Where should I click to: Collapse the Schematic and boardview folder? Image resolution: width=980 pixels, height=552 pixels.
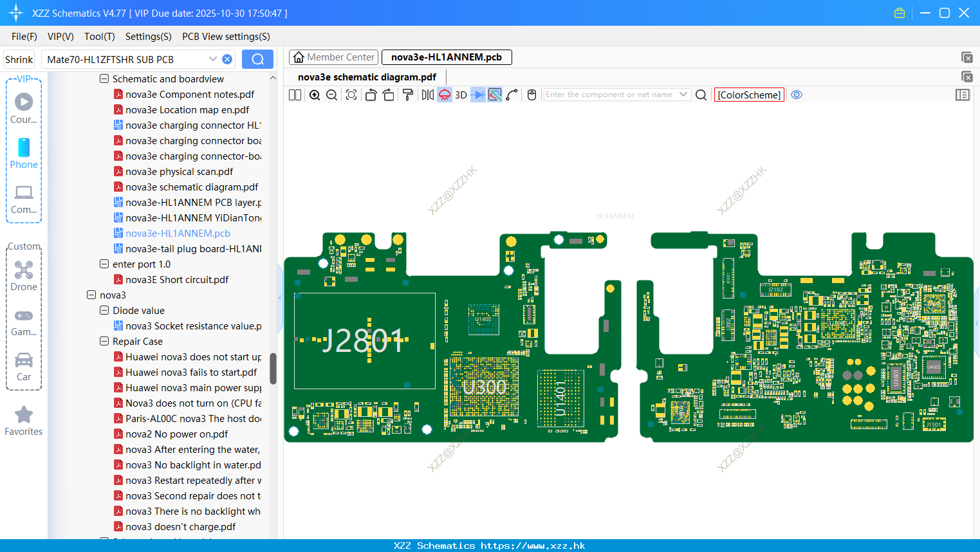click(104, 79)
